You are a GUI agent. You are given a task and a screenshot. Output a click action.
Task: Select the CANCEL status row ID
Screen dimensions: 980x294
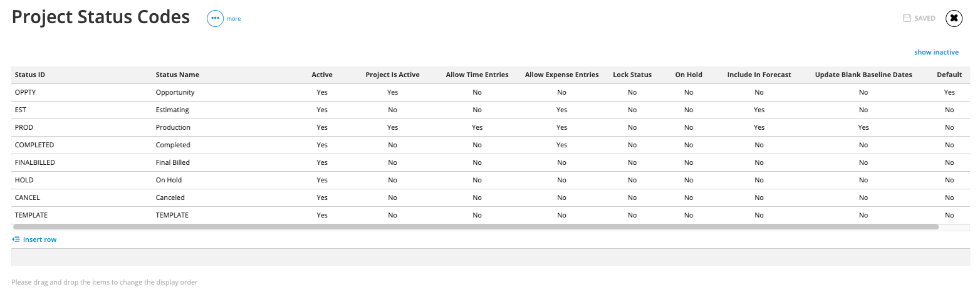(27, 197)
